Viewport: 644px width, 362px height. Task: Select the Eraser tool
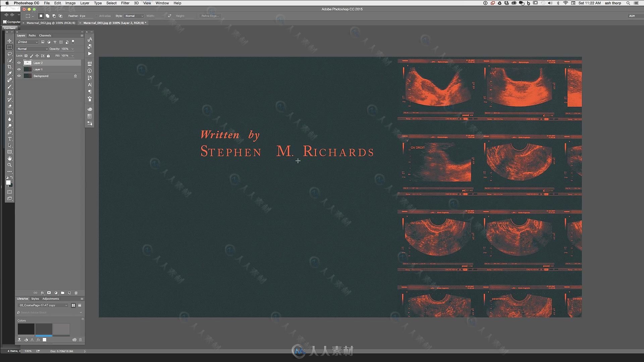coord(10,106)
